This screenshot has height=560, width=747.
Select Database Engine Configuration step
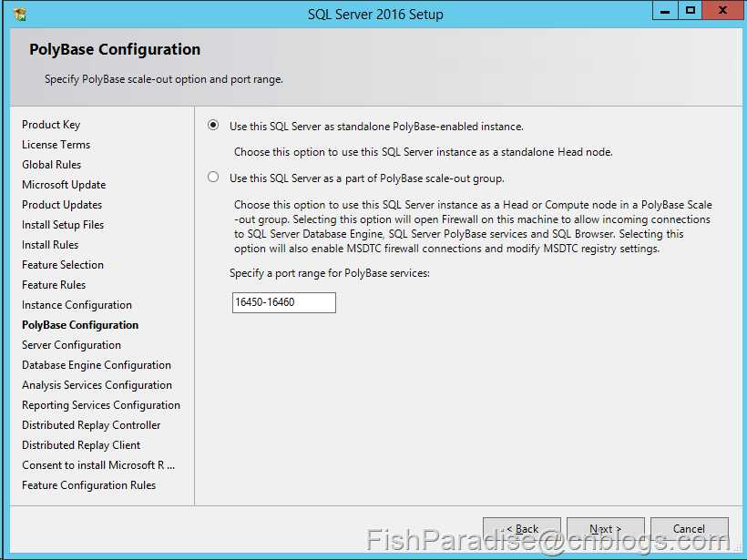(x=97, y=365)
